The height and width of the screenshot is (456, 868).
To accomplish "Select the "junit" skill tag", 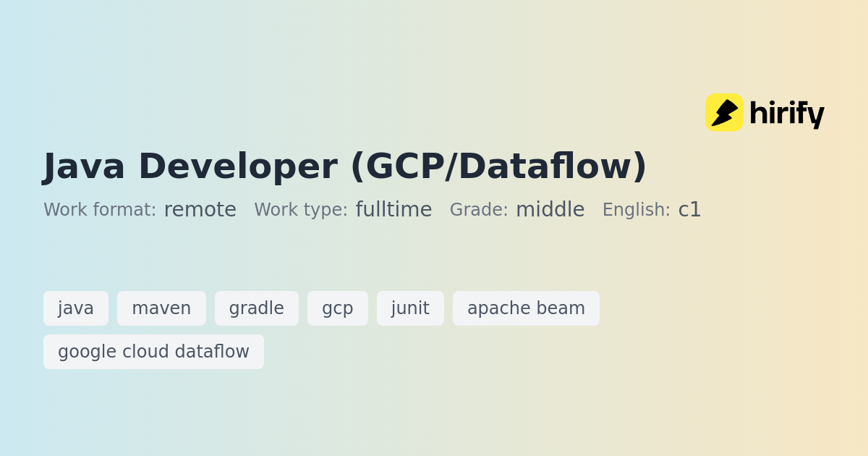I will [x=410, y=308].
